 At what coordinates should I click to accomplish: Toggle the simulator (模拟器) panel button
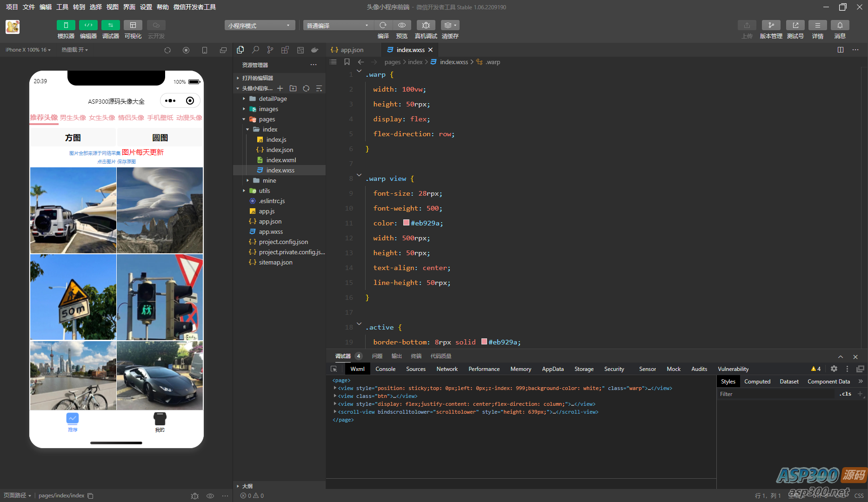(66, 26)
